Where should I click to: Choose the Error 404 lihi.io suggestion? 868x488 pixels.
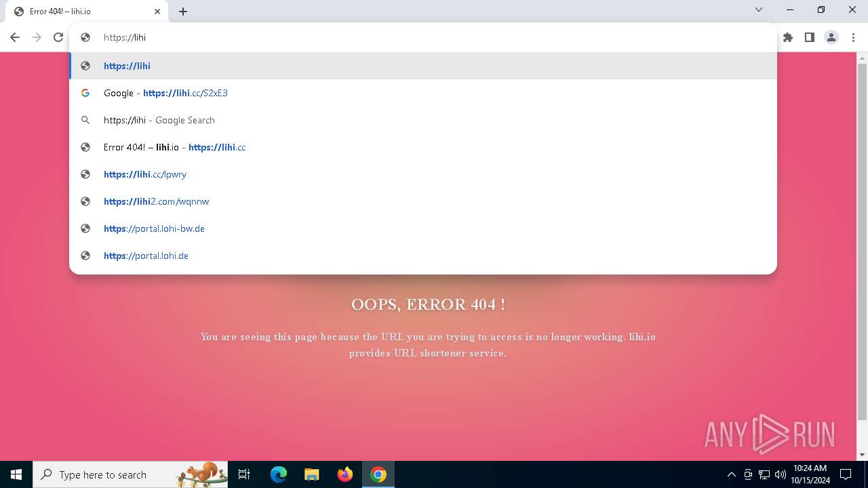pos(423,147)
